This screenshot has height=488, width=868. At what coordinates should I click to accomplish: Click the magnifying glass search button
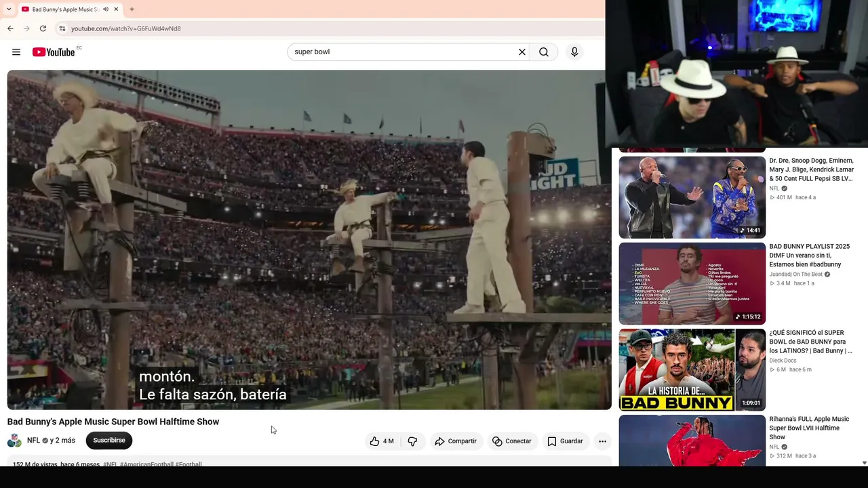pyautogui.click(x=544, y=52)
